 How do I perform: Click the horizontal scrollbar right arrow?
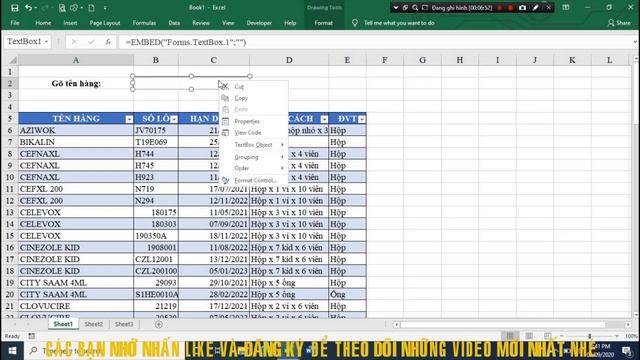pos(628,324)
